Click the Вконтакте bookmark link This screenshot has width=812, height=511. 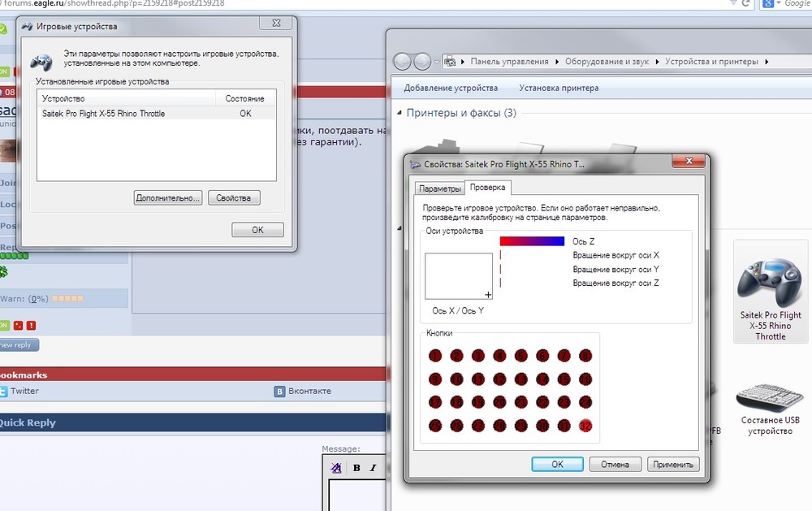tap(309, 391)
